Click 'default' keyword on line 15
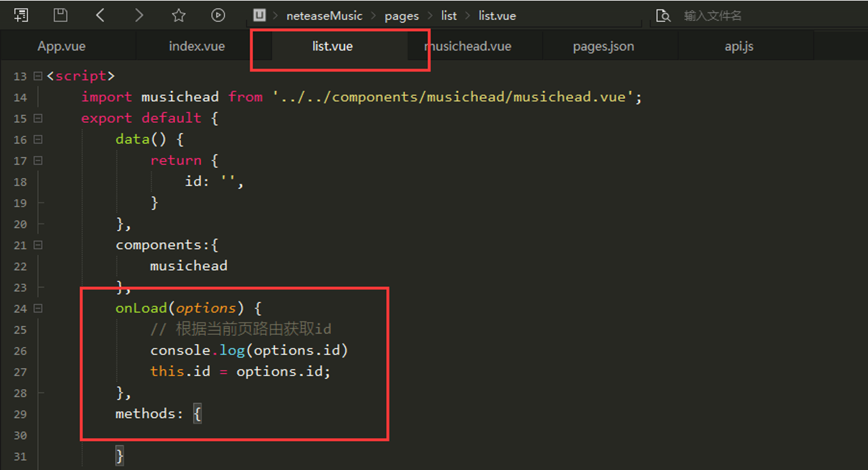 point(171,118)
